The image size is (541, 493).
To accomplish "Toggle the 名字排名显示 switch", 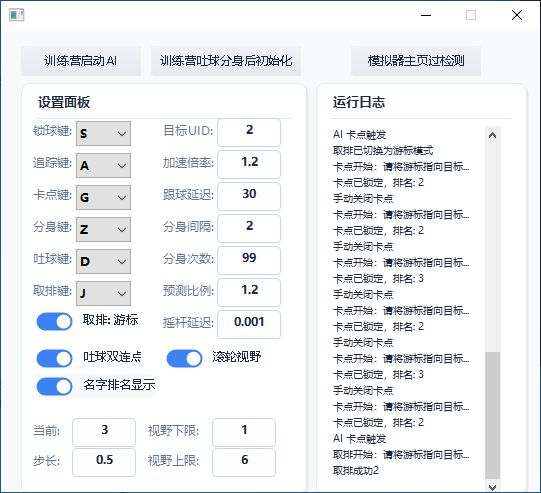I will tap(55, 386).
